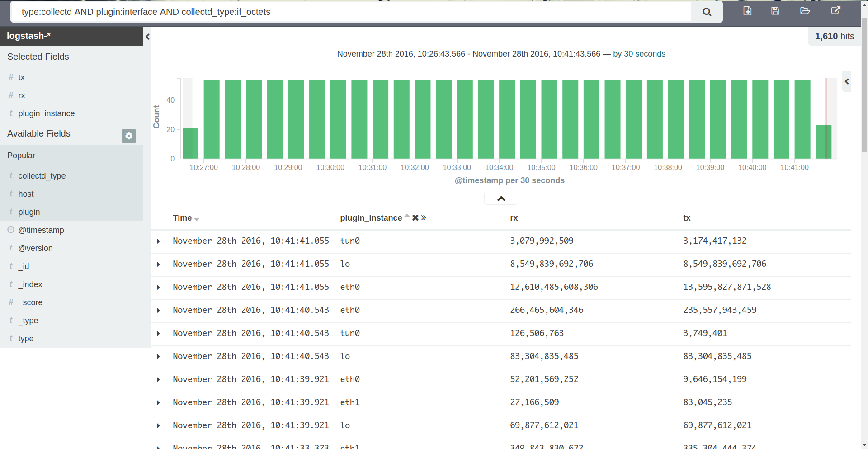Viewport: 868px width, 449px height.
Task: Click the Save Search floppy icon
Action: click(775, 11)
